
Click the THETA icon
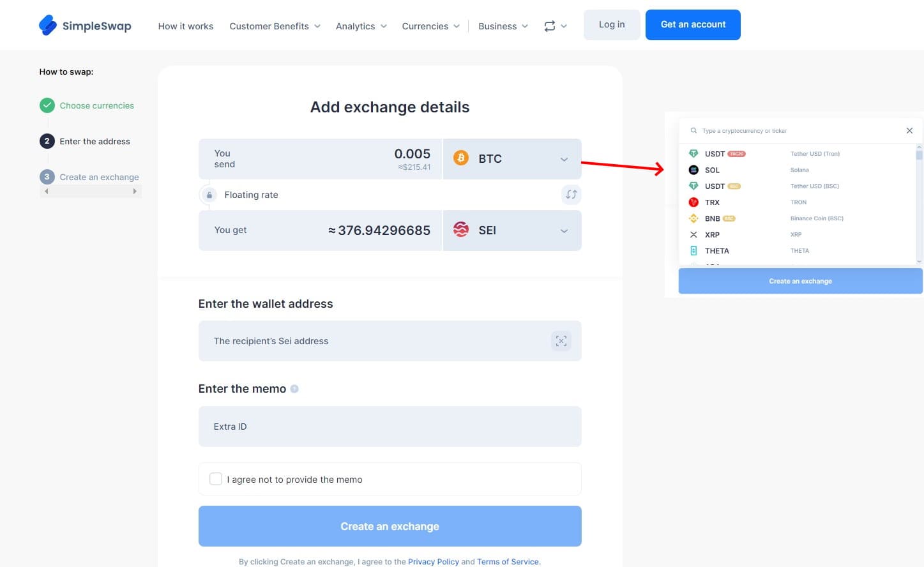click(x=693, y=250)
